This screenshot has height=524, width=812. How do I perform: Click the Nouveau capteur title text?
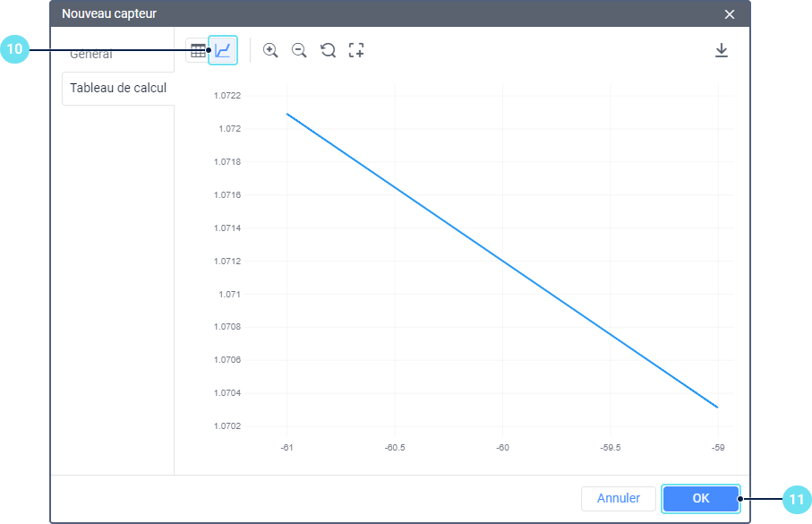click(x=108, y=13)
